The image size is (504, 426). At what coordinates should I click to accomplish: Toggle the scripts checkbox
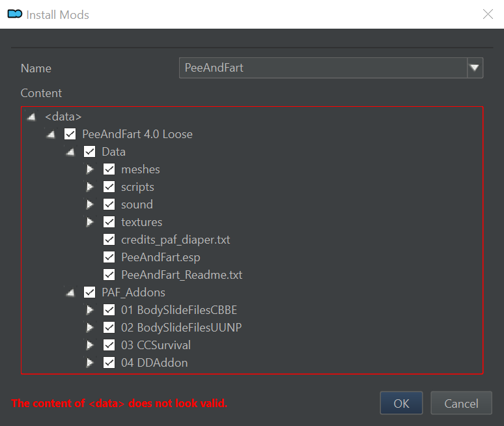[x=109, y=187]
